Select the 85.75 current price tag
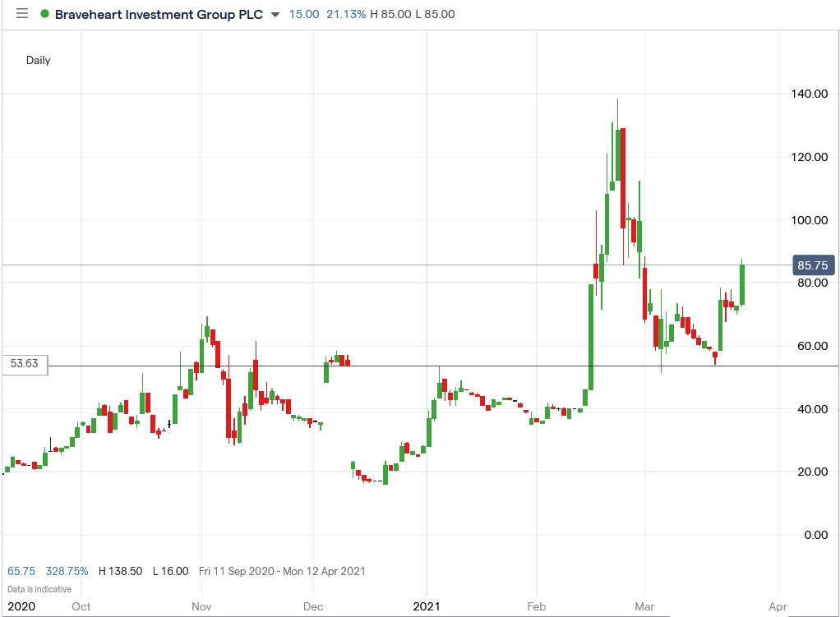 click(812, 265)
